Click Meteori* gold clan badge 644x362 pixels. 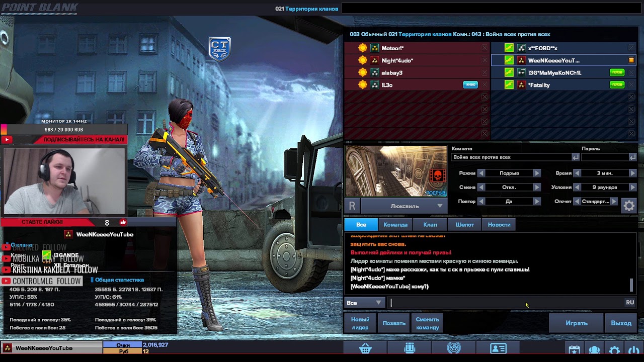click(362, 48)
